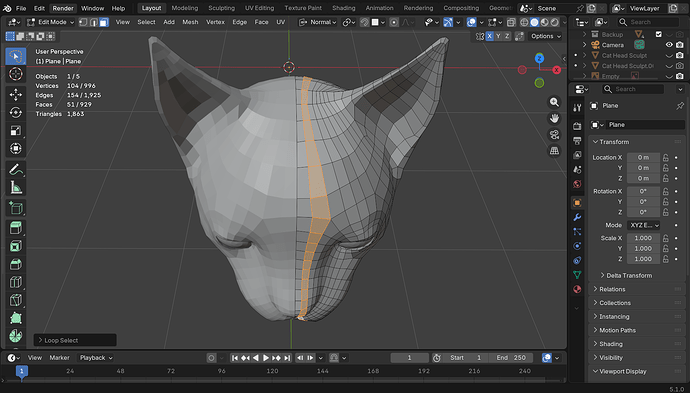
Task: Open the Face menu in viewport header
Action: 261,22
